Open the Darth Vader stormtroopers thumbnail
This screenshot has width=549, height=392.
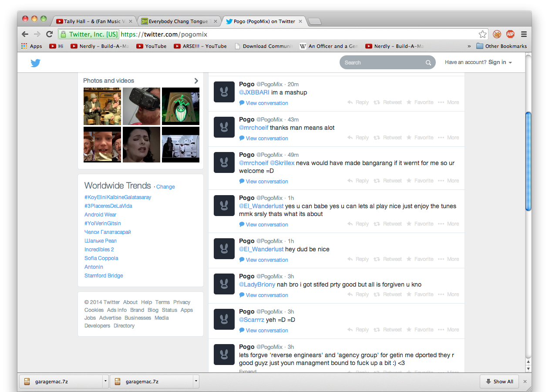tap(181, 145)
